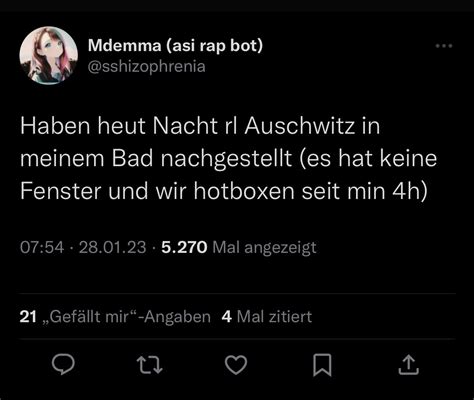Click the quotes number 4
The width and height of the screenshot is (474, 400).
tap(227, 317)
